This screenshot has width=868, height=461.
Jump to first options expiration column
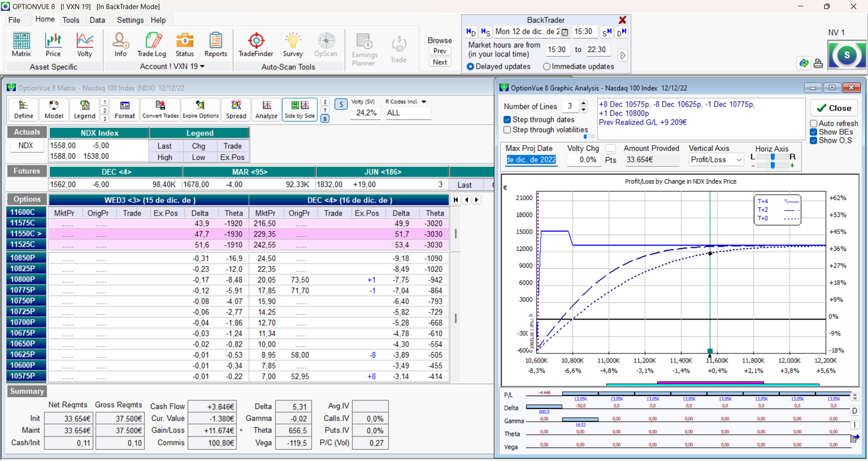(x=456, y=200)
